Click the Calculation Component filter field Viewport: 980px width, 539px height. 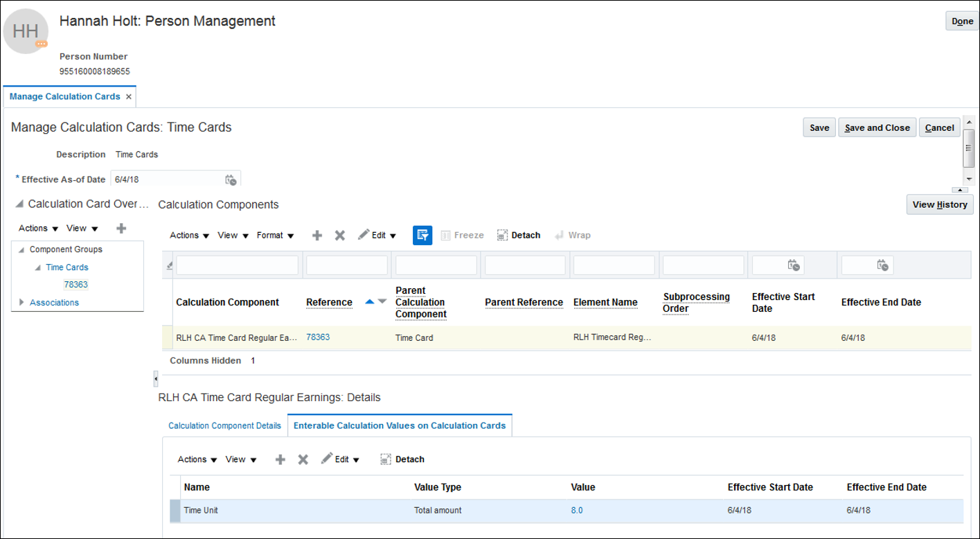[x=237, y=265]
